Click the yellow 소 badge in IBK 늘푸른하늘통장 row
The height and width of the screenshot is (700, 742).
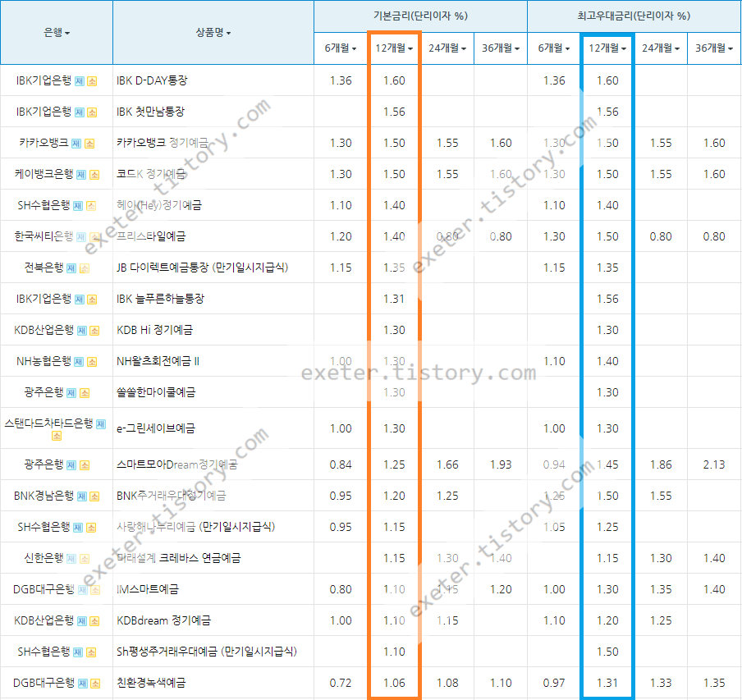pos(92,300)
